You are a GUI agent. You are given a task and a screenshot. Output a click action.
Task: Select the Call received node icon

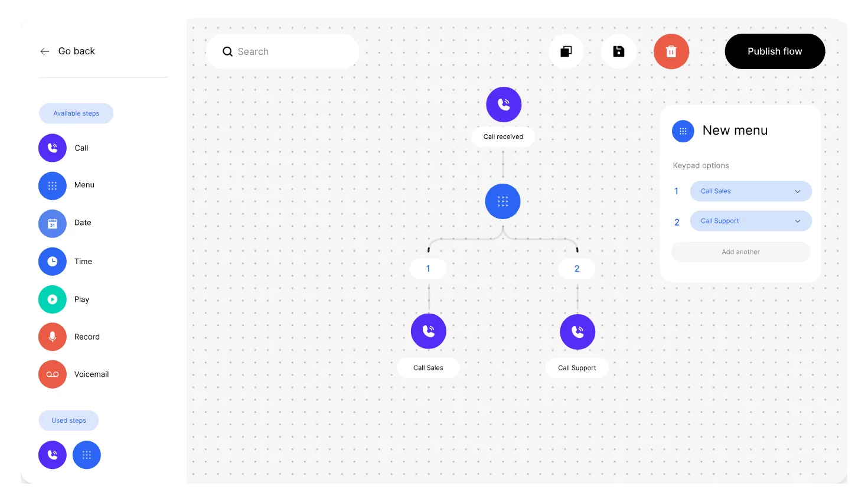[x=504, y=105]
